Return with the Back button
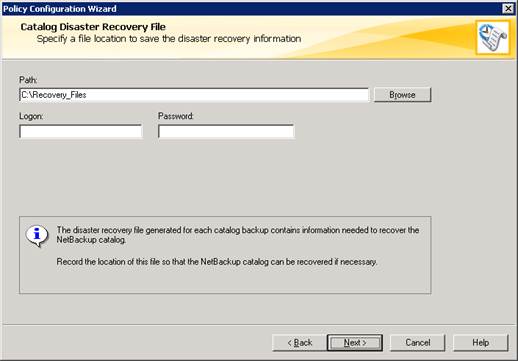 299,343
